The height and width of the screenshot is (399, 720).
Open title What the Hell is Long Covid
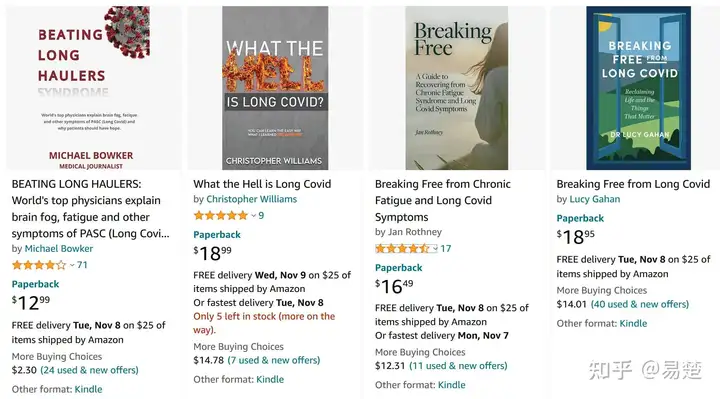(262, 184)
